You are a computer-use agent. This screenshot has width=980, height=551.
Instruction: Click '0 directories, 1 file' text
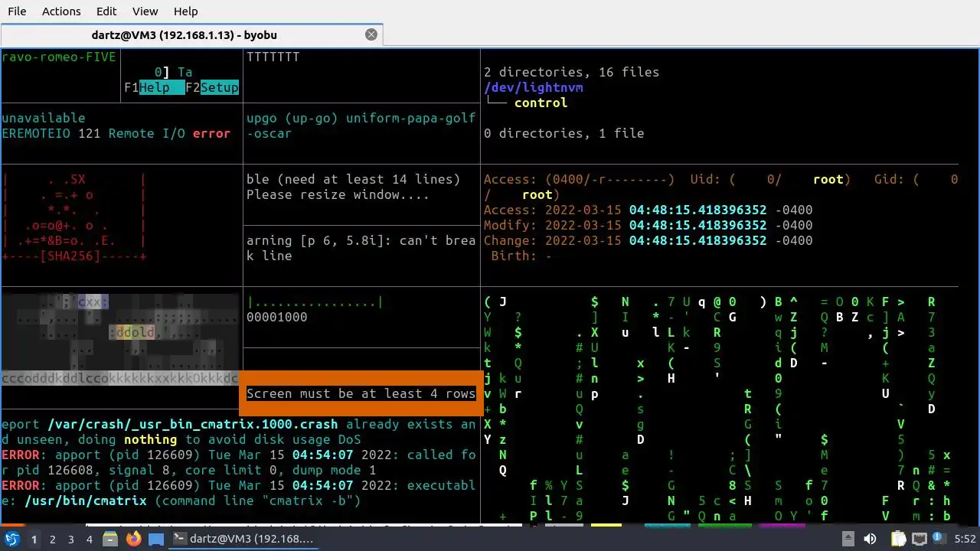tap(563, 133)
